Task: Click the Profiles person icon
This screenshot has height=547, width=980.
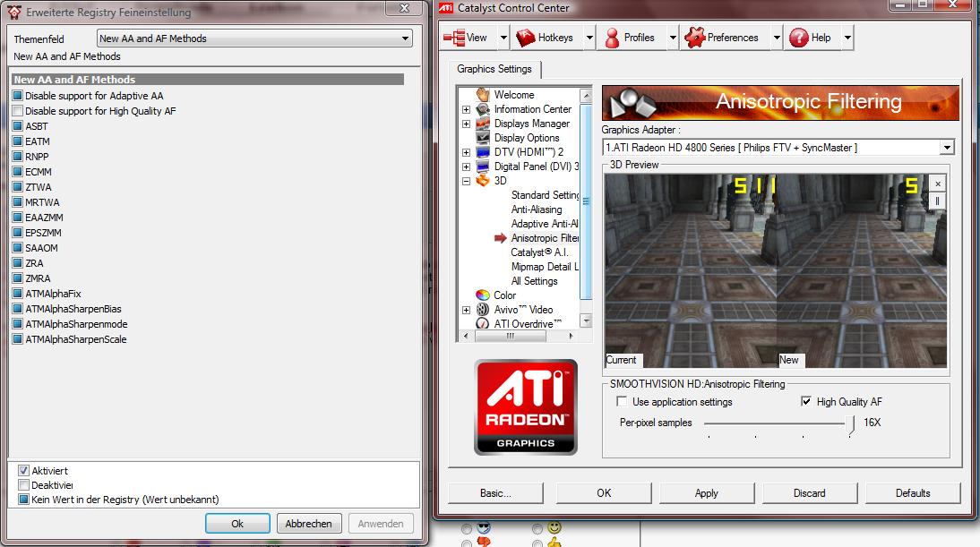Action: (613, 38)
